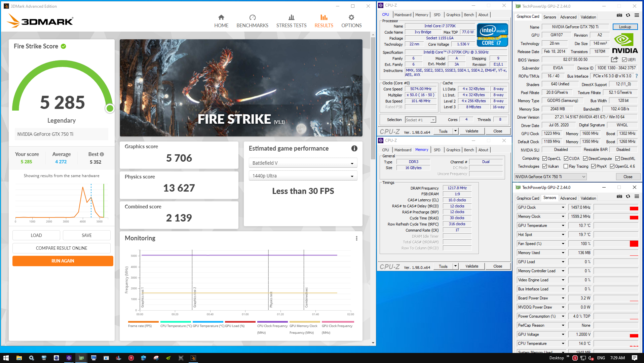Open the Socket #1 selection dropdown in CPU-Z
The image size is (644, 363).
(x=420, y=120)
